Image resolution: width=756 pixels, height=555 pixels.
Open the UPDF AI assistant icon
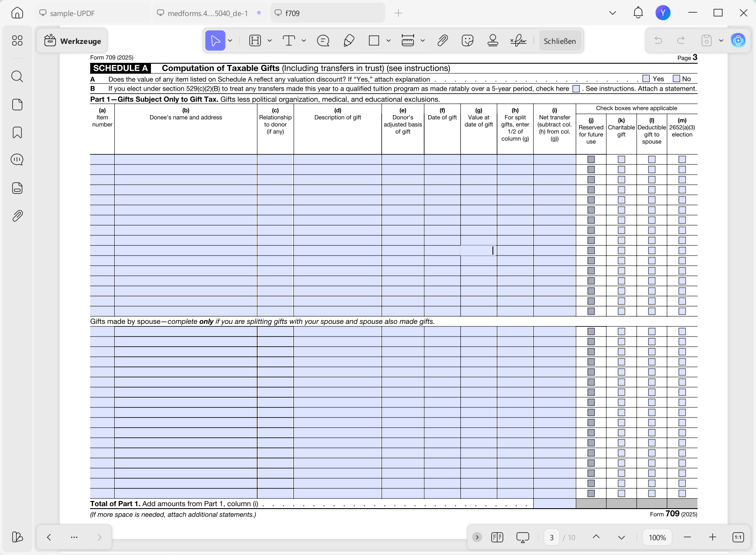[738, 40]
